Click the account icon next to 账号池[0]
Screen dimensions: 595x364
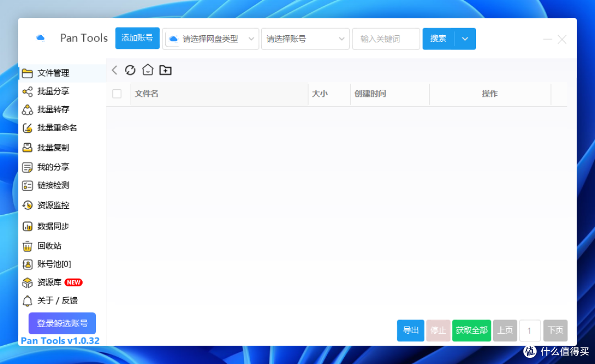pyautogui.click(x=28, y=264)
